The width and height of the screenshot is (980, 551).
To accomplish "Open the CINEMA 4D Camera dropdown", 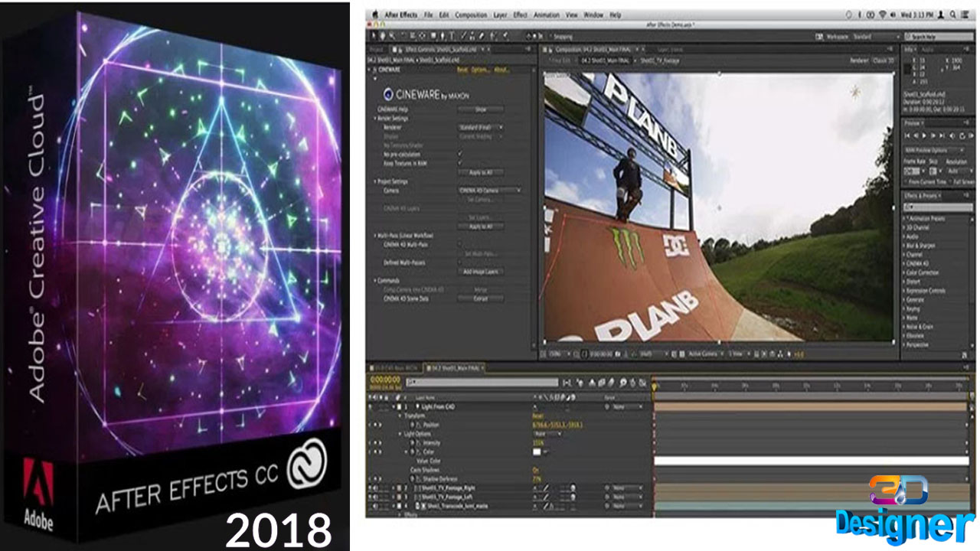I will point(490,190).
